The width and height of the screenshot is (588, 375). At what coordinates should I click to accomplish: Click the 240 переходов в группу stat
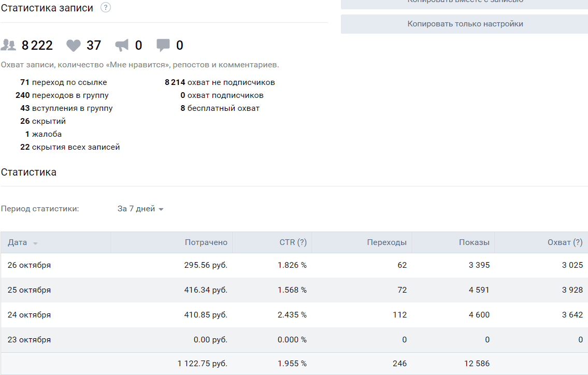(62, 95)
